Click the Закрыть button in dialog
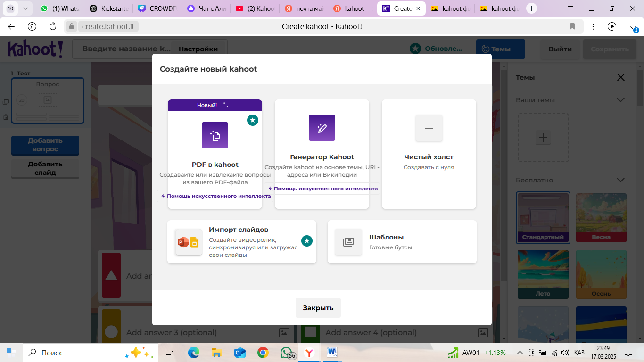The image size is (644, 362). coord(318,308)
